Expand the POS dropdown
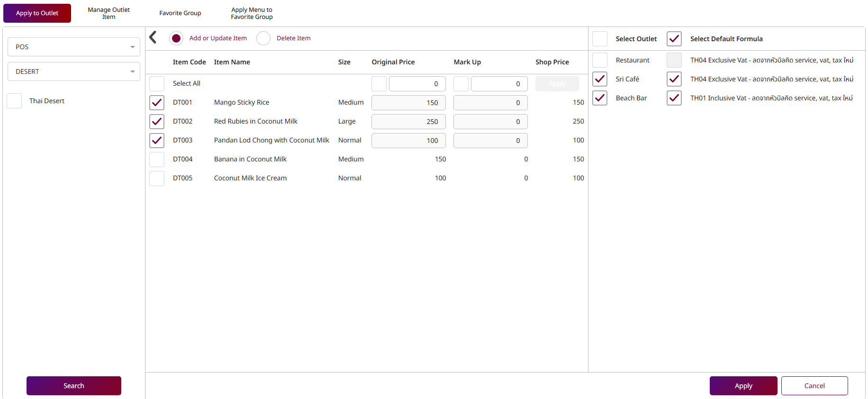The height and width of the screenshot is (399, 868). pos(74,47)
